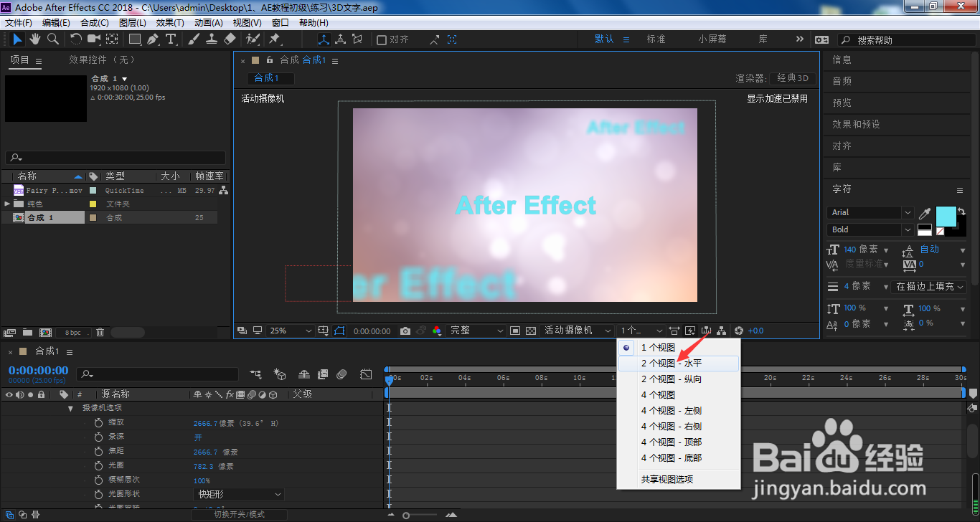Select the Rectangle shape tool
Screen dimensions: 980x522
point(135,39)
